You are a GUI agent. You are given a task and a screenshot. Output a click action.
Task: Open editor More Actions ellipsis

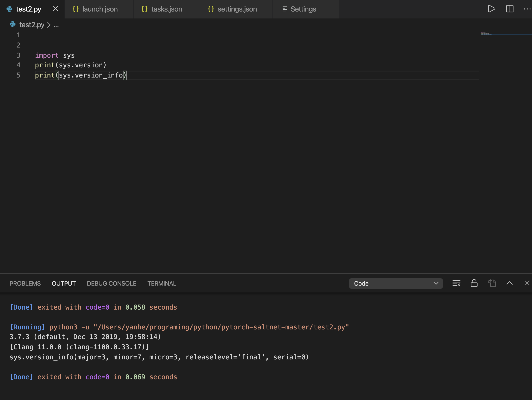tap(527, 9)
